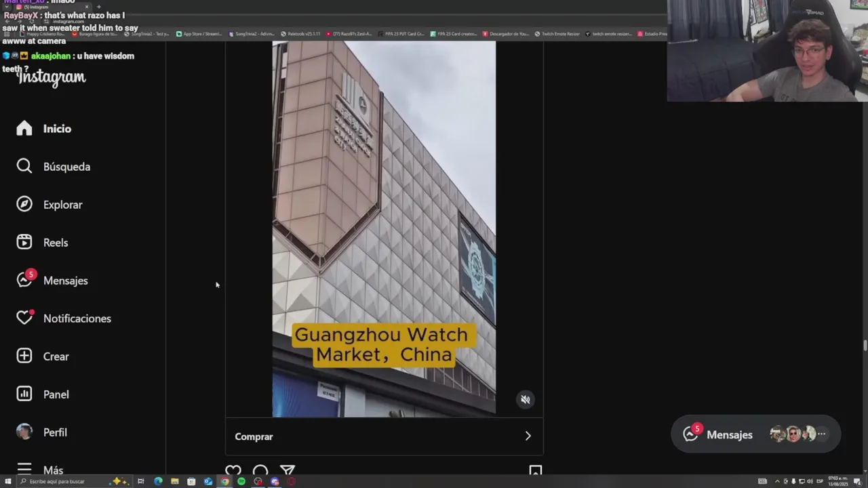Expand the system tray hidden icons chevron
Screen dimensions: 868x488
[777, 481]
